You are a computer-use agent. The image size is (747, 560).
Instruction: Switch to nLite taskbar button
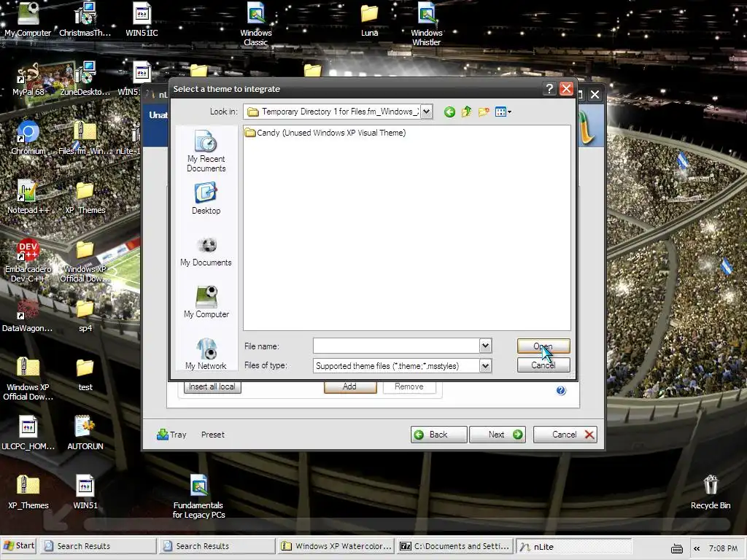574,546
